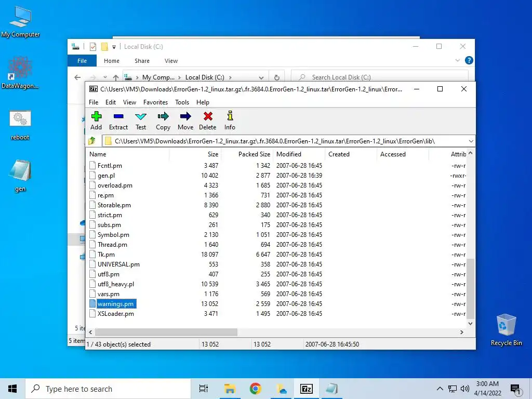Screen dimensions: 532x399
Task: Sort by the Modified column header
Action: [299, 154]
